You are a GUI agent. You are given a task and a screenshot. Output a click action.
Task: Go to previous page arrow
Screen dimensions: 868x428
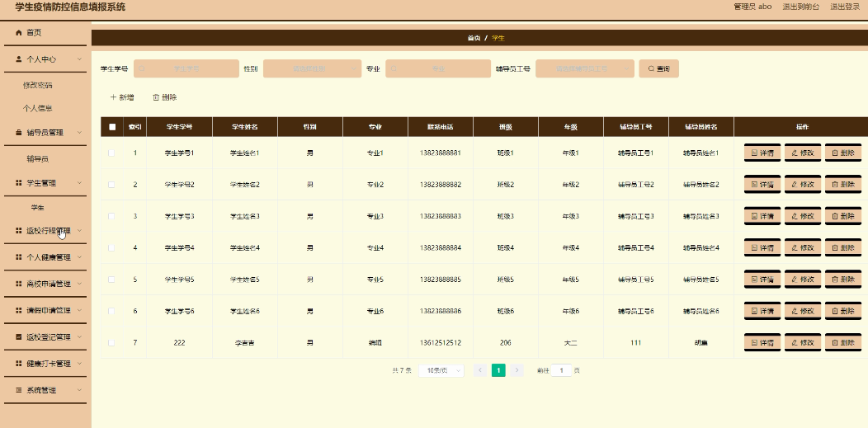click(480, 370)
